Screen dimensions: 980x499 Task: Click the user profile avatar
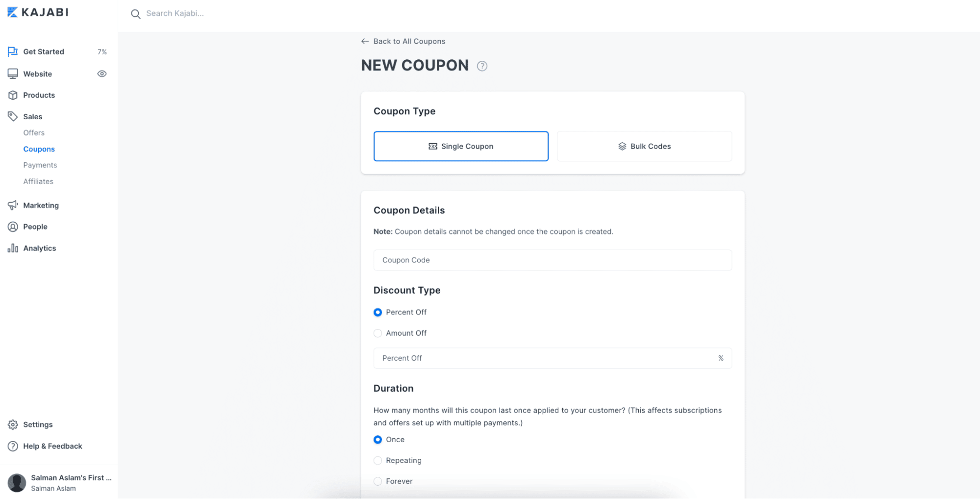(17, 483)
